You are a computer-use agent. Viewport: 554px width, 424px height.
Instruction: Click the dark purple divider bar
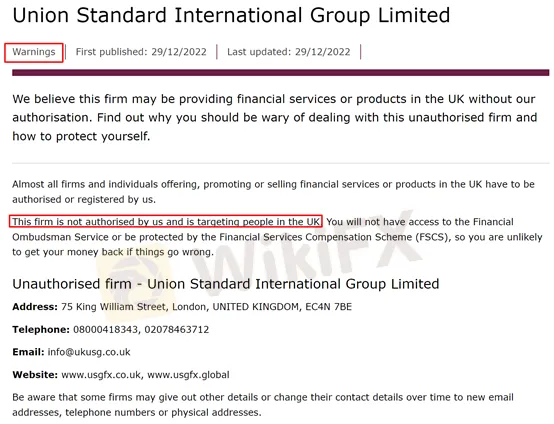281,72
